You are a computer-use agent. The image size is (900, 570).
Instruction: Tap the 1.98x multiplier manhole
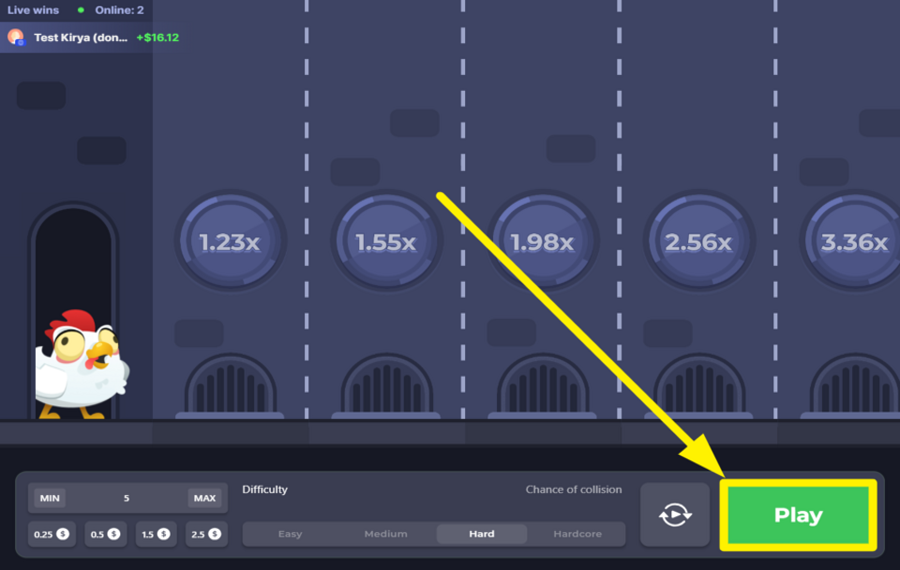pos(542,242)
